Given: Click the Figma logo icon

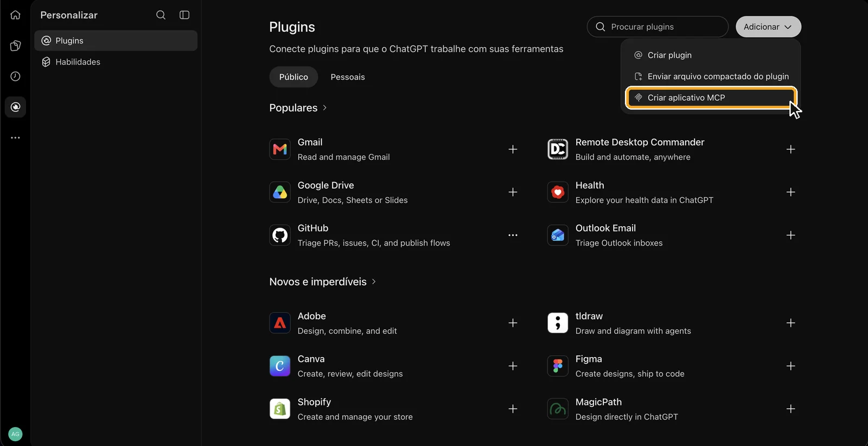Looking at the screenshot, I should [558, 366].
